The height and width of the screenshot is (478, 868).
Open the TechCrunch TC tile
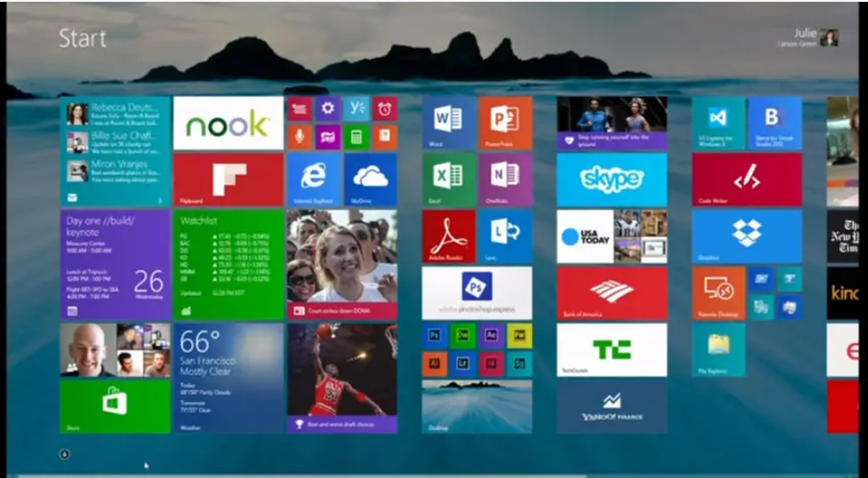click(x=612, y=350)
